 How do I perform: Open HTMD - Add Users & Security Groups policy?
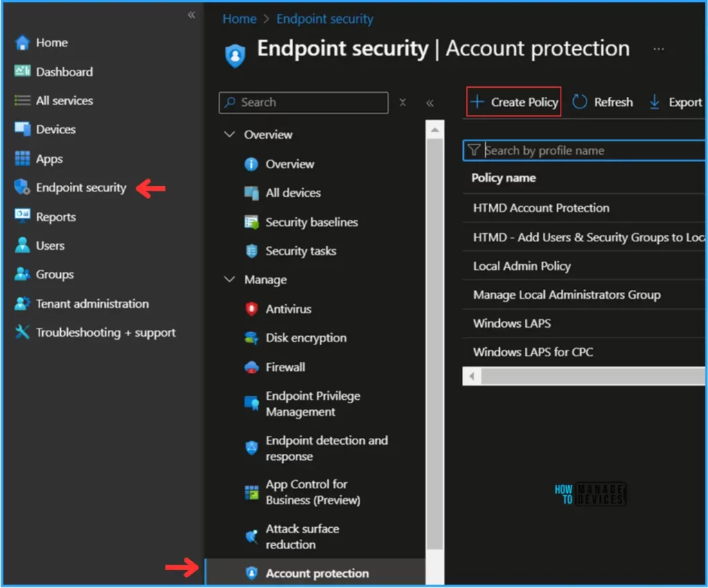tap(589, 237)
